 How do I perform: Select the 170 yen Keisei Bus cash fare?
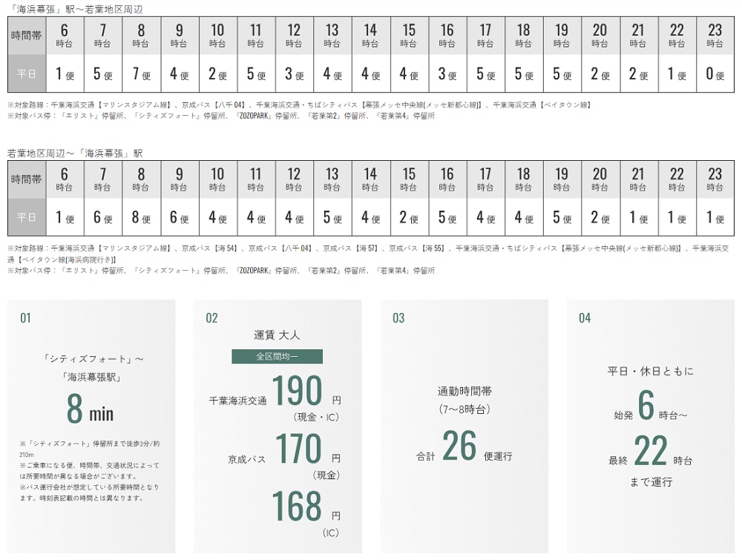(298, 449)
